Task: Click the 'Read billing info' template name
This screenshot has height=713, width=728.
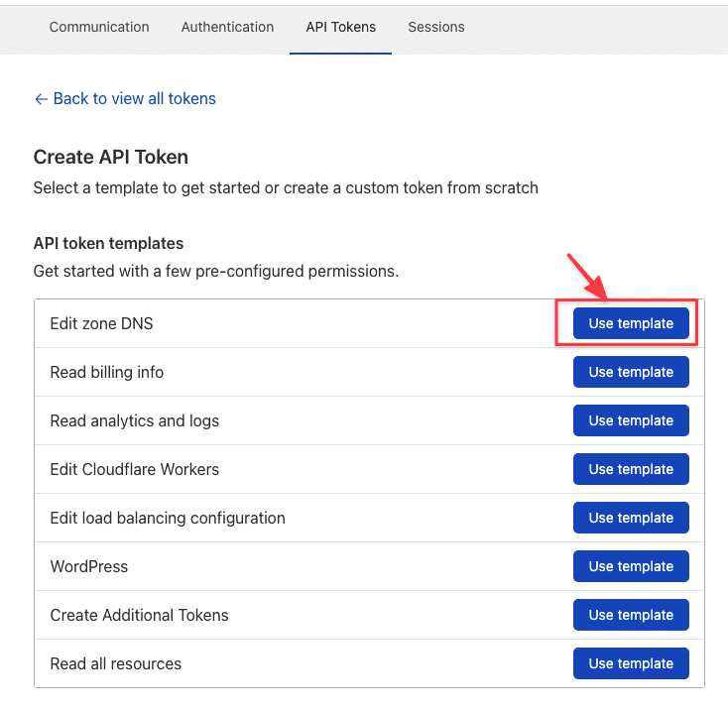Action: tap(107, 372)
